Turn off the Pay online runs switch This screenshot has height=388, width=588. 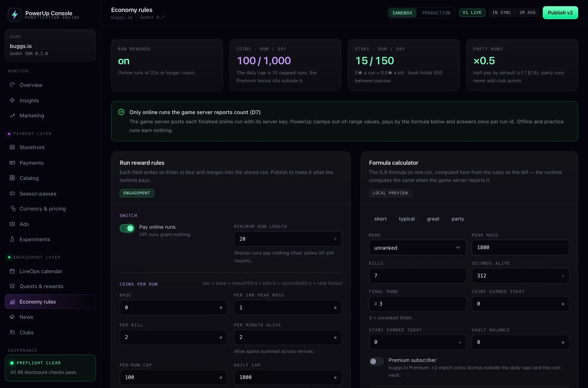coord(127,228)
